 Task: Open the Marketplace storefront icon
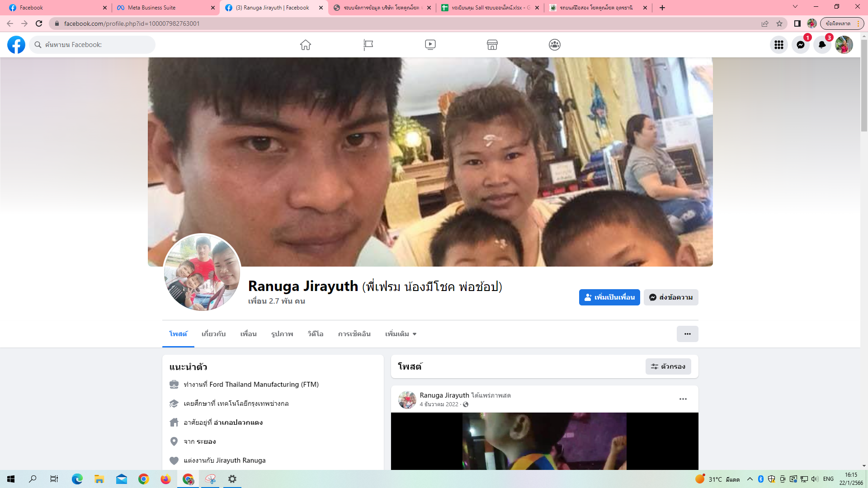tap(492, 45)
